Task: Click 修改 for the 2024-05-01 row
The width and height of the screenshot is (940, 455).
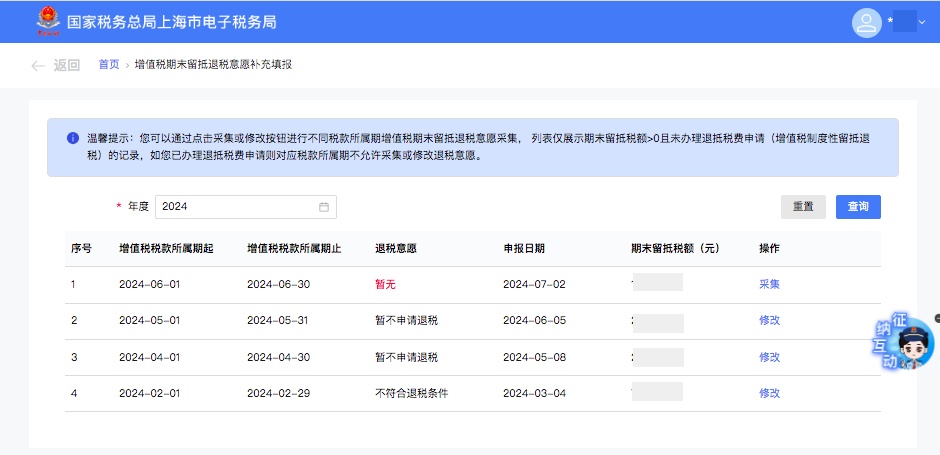Action: pos(769,321)
